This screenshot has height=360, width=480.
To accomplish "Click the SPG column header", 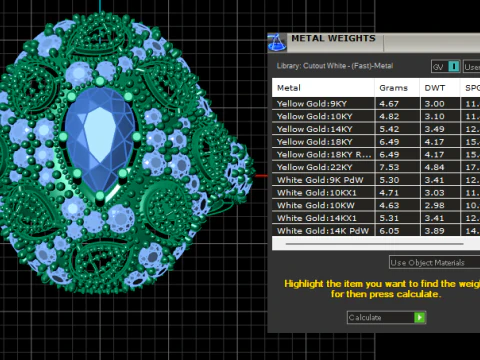I will [470, 88].
